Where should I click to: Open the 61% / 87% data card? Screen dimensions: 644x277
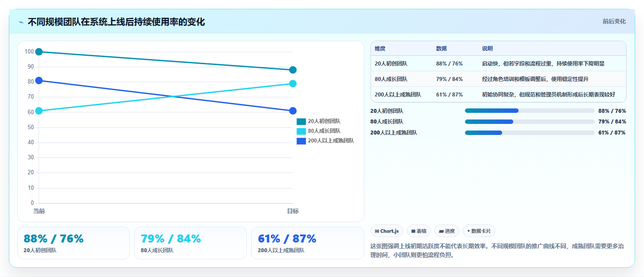308,243
